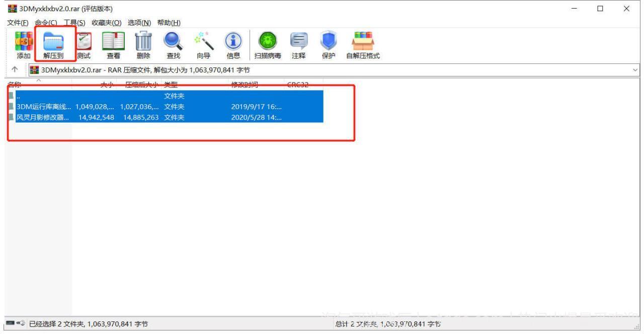Click the Extract To (解压到) icon

[x=53, y=44]
